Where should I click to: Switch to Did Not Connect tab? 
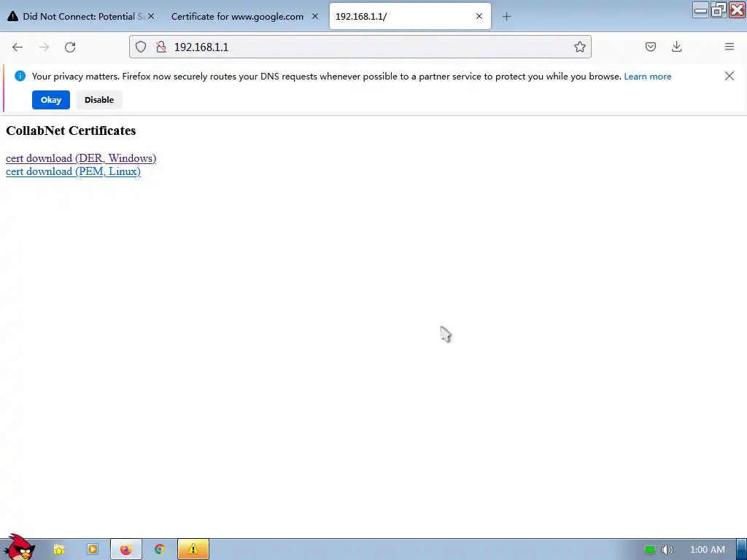coord(81,16)
